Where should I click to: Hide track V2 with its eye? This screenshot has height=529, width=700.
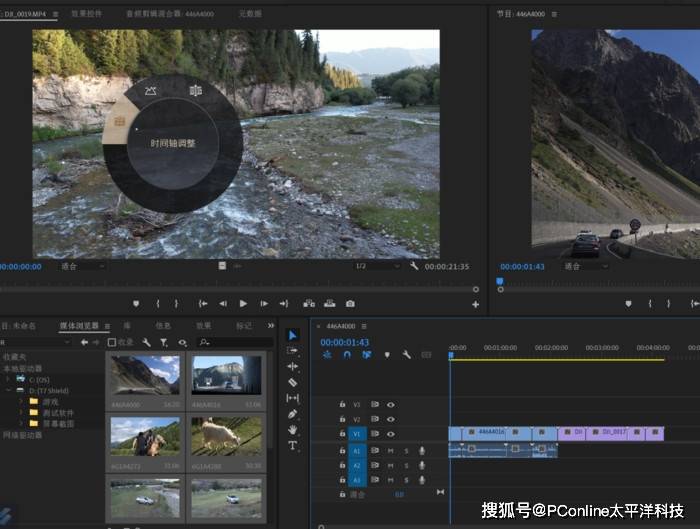coord(391,419)
